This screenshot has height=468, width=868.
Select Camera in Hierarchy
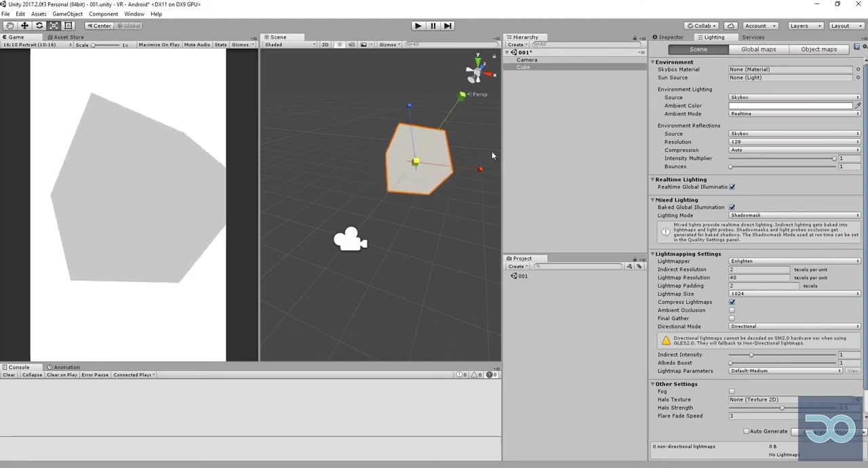pyautogui.click(x=527, y=60)
